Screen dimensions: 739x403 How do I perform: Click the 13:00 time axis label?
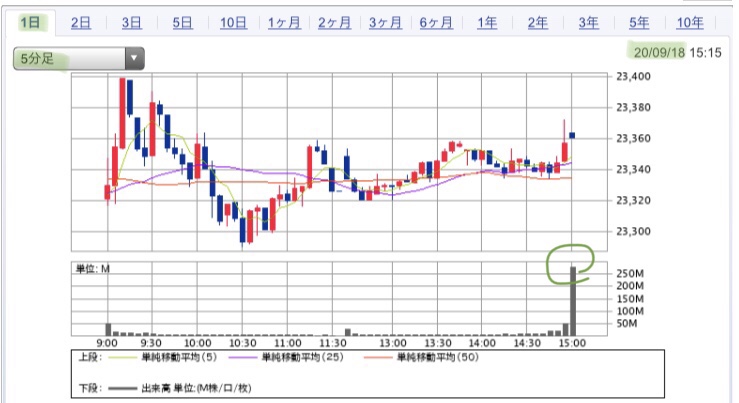point(393,343)
